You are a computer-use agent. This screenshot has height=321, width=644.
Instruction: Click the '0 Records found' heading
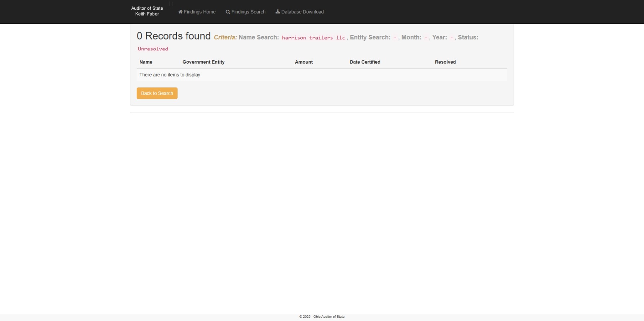174,36
